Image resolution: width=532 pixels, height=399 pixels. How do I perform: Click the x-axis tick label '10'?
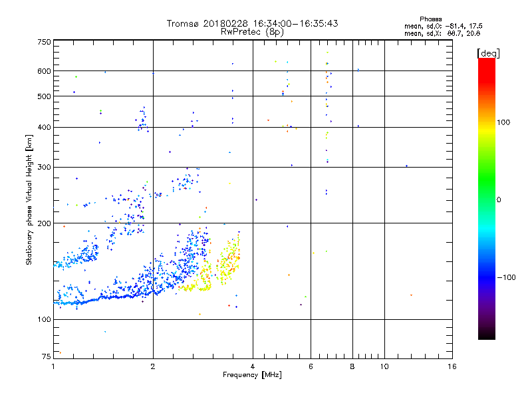(384, 366)
